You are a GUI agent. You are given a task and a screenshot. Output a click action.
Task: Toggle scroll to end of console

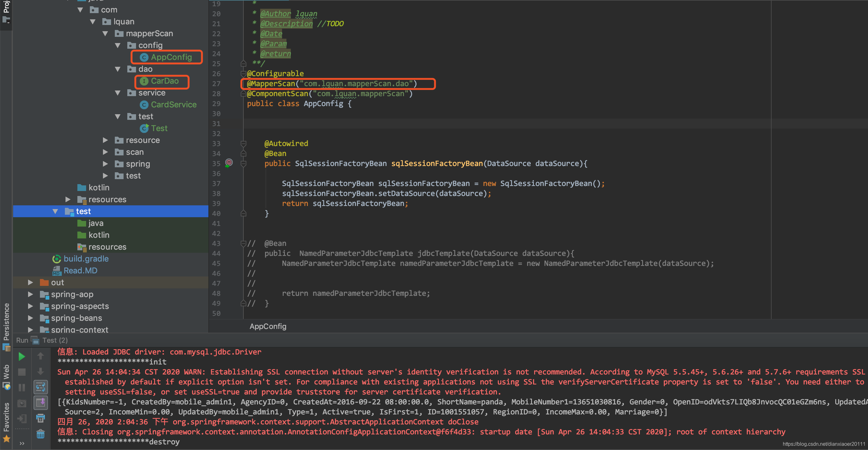(41, 403)
